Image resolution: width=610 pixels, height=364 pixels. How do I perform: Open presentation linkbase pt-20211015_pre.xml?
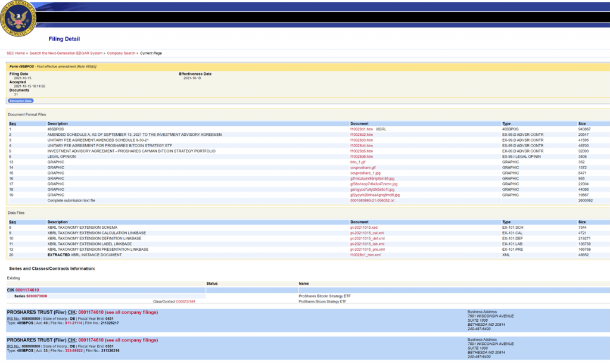(x=367, y=249)
